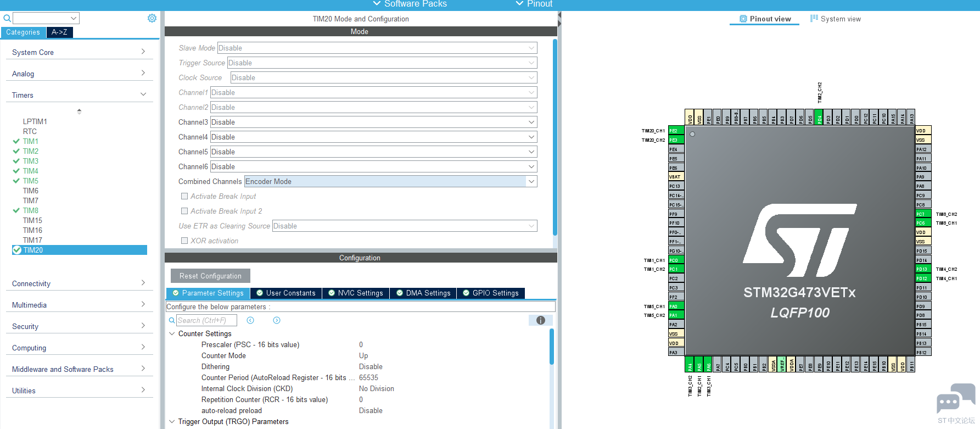Switch to the A->Z tab
This screenshot has width=980, height=429.
click(x=59, y=32)
